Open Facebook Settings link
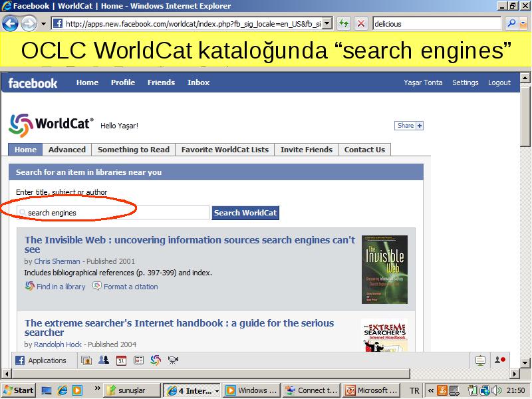This screenshot has height=399, width=532. 465,82
